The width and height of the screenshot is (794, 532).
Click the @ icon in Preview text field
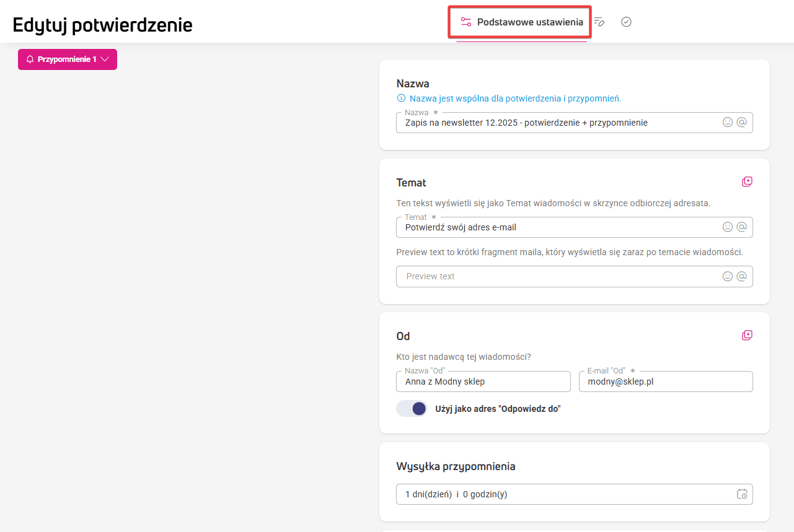point(742,276)
